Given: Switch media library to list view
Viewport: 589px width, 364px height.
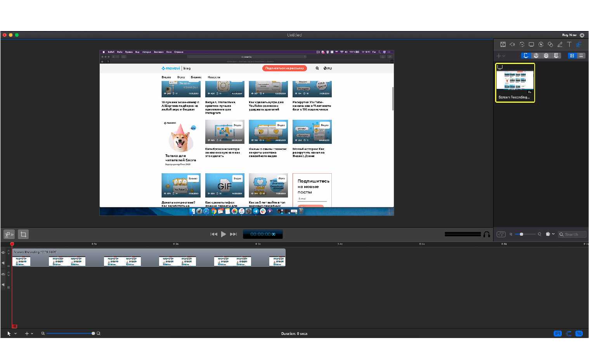Looking at the screenshot, I should pyautogui.click(x=581, y=56).
